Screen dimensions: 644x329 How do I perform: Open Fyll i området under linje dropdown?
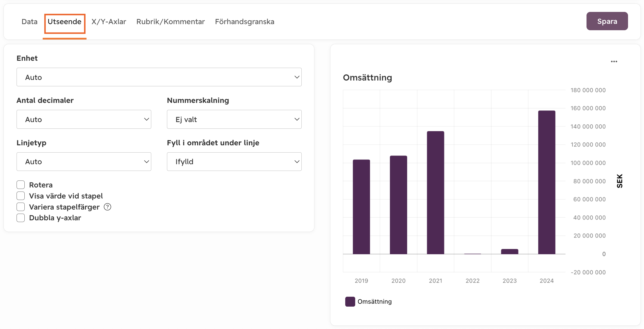click(234, 162)
